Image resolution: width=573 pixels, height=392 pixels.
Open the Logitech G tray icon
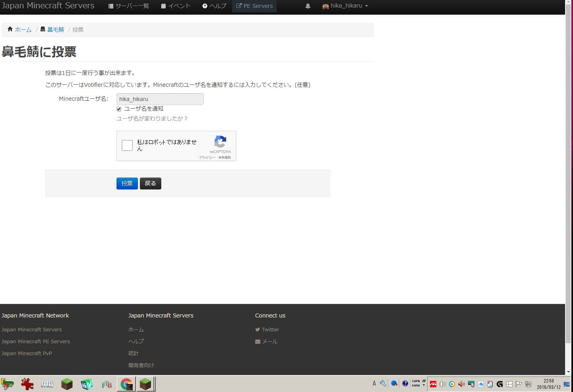(500, 384)
